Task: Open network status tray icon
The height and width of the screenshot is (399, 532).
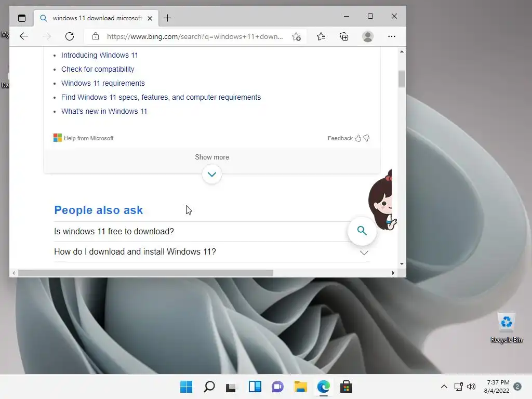Action: click(x=458, y=387)
